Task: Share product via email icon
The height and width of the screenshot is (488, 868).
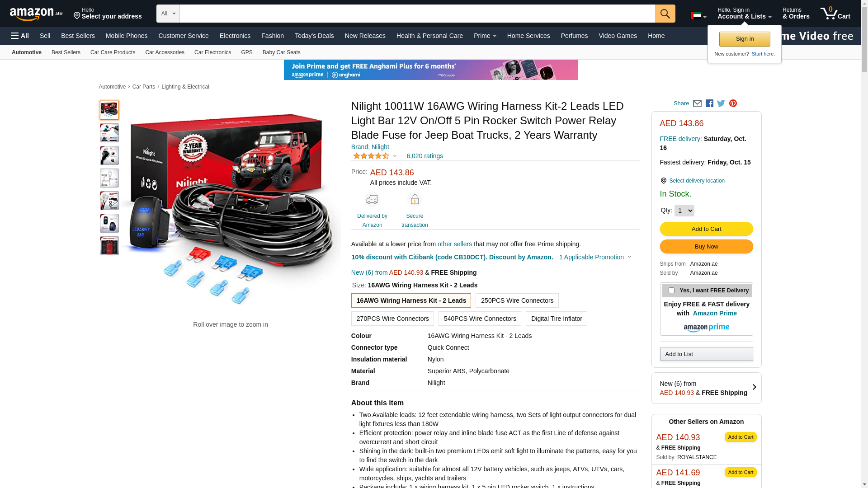Action: click(x=697, y=103)
